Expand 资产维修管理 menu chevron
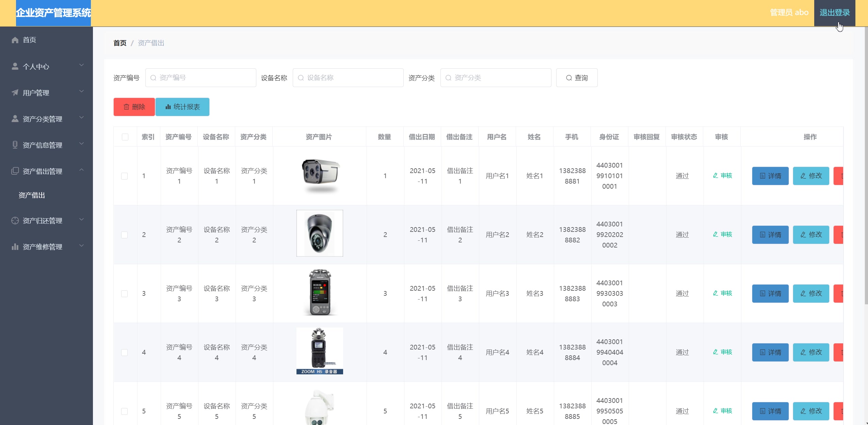868x425 pixels. tap(81, 245)
